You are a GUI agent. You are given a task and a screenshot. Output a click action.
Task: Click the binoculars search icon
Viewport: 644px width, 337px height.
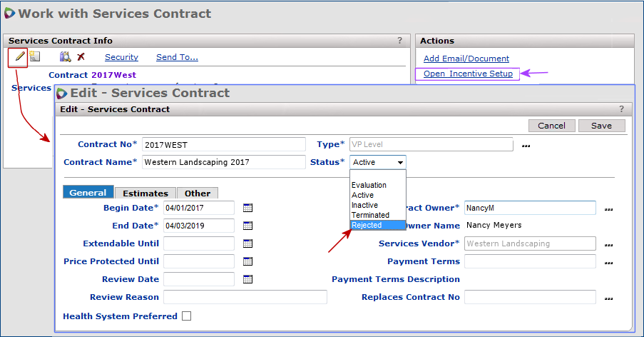click(65, 57)
